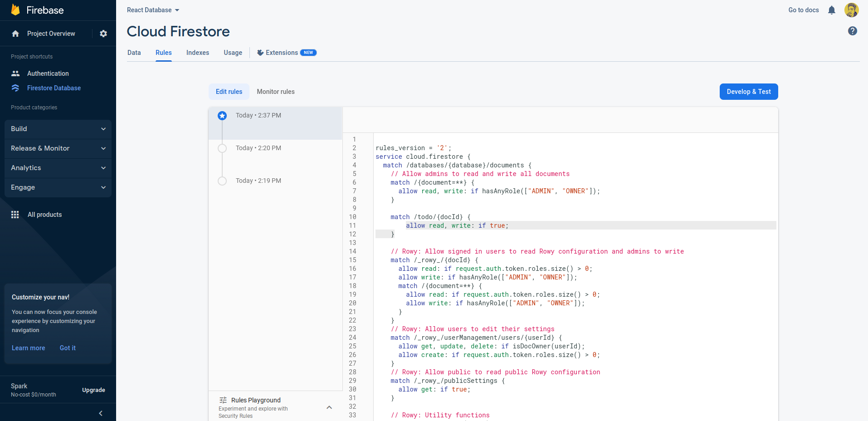The width and height of the screenshot is (868, 421).
Task: Select the 2:19 PM version circle
Action: click(x=222, y=181)
